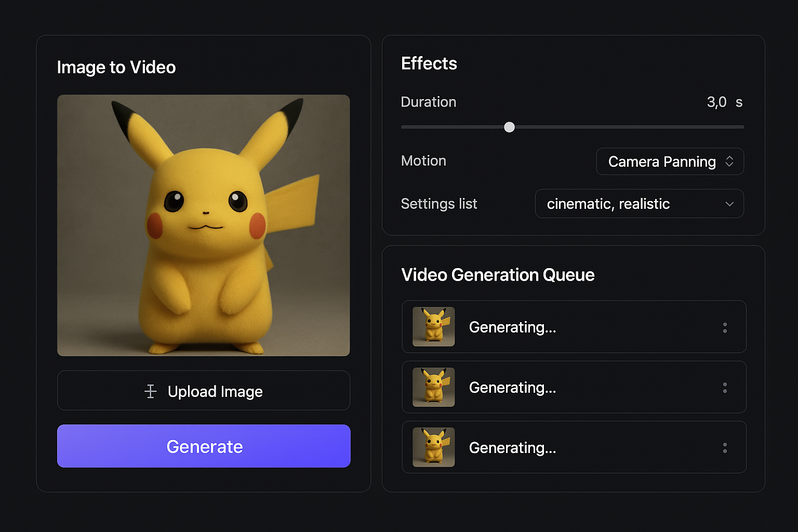The height and width of the screenshot is (532, 798).
Task: Click third queue item's Pikachu thumbnail
Action: 434,447
